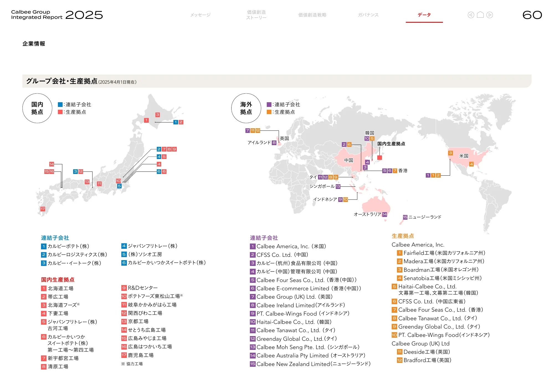Viewport: 554px width, 392px height.
Task: Click the orange 生産拠点 legend square overseas
Action: (x=269, y=112)
